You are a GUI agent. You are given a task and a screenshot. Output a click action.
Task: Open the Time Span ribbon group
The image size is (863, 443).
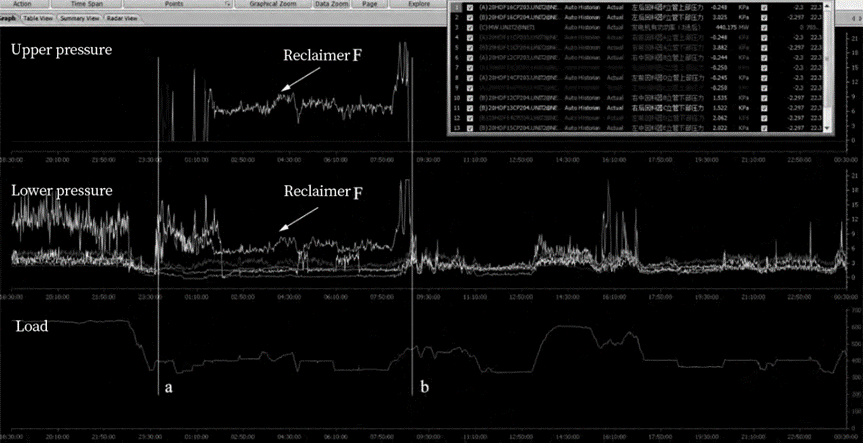pos(86,3)
